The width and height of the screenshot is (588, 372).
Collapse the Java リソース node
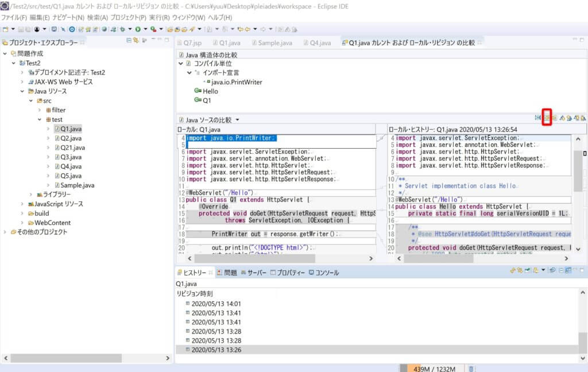click(22, 91)
